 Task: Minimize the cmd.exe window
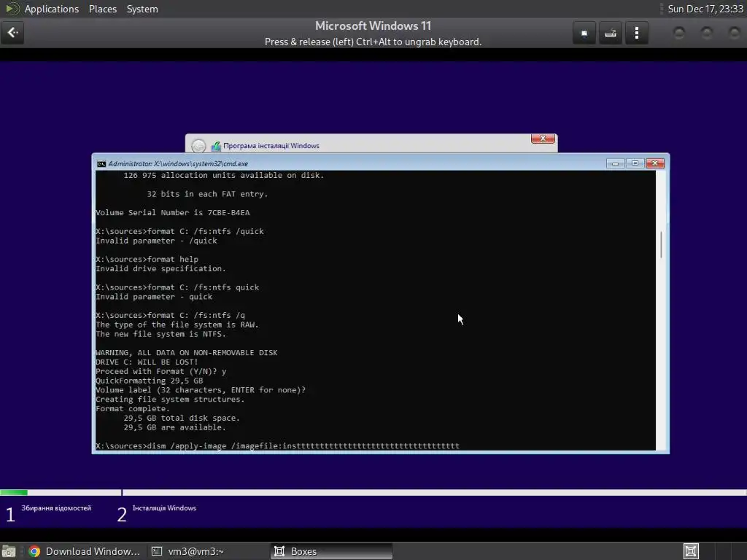click(615, 163)
